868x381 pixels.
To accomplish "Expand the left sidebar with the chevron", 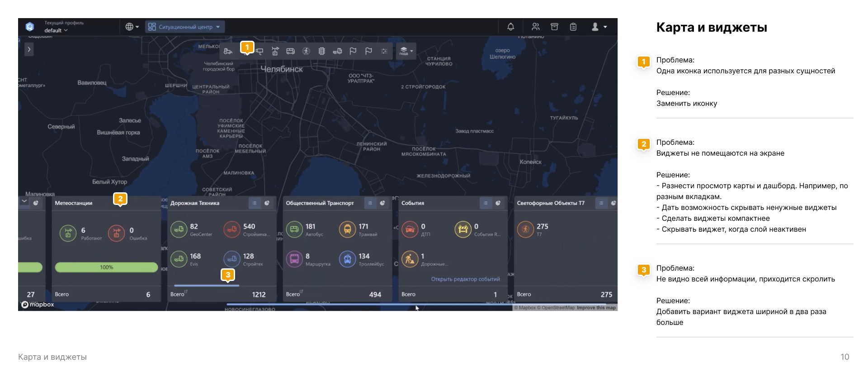I will coord(29,49).
